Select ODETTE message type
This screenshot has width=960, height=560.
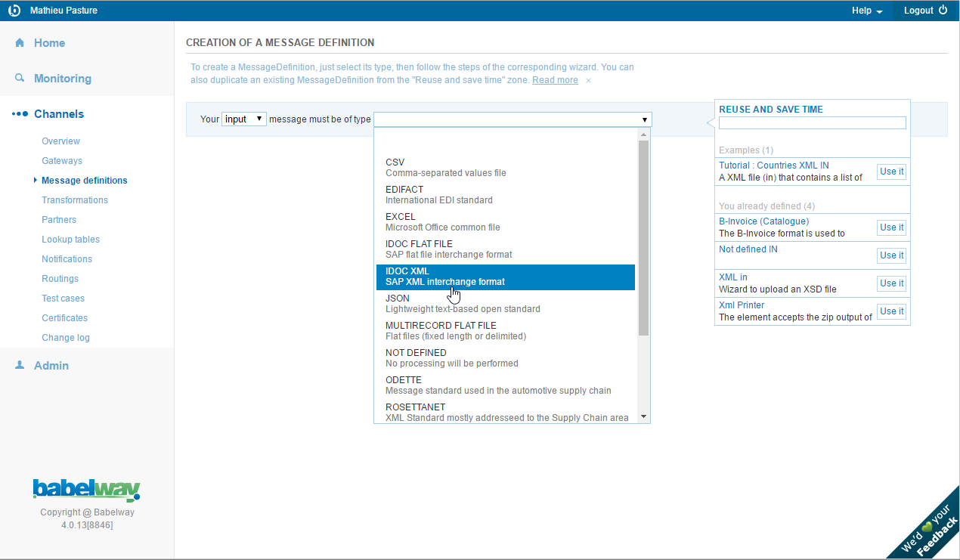[x=506, y=385]
